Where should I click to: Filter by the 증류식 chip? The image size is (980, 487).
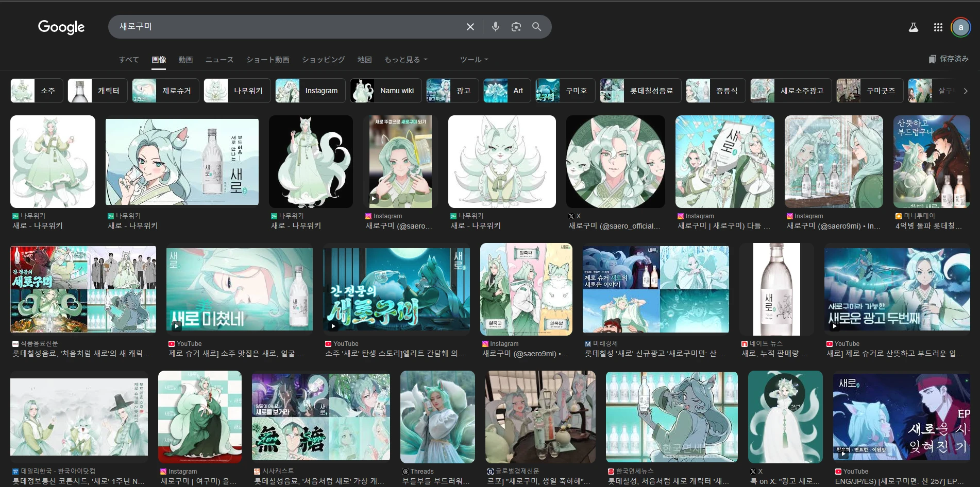716,91
